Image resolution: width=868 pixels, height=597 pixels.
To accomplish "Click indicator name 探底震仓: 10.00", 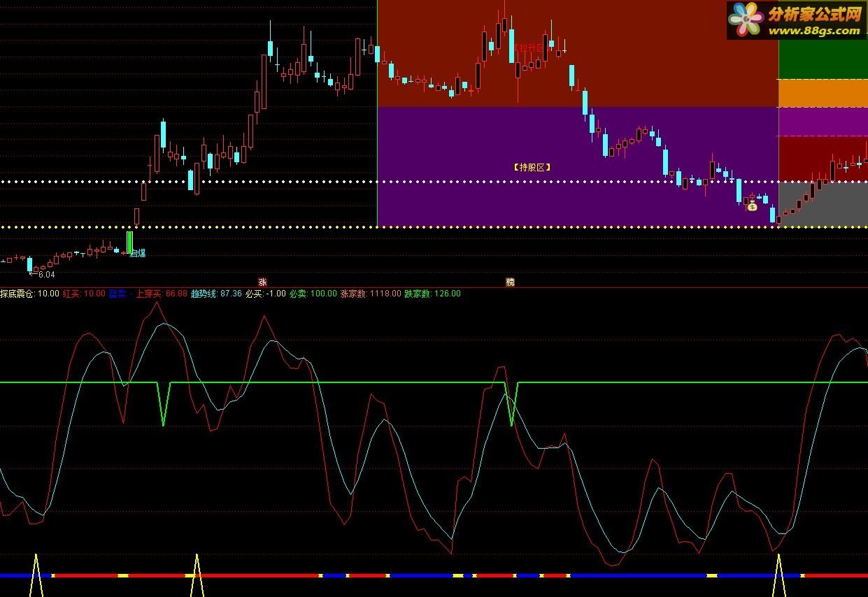I will coord(30,294).
